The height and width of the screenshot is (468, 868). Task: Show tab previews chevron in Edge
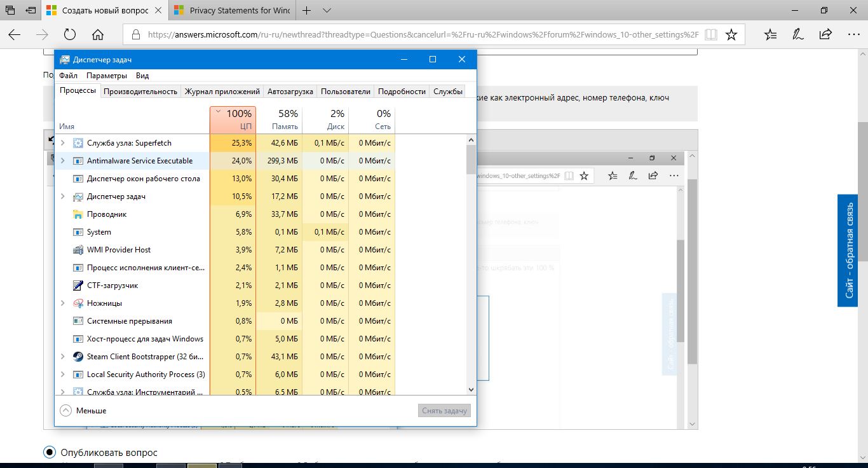point(327,11)
